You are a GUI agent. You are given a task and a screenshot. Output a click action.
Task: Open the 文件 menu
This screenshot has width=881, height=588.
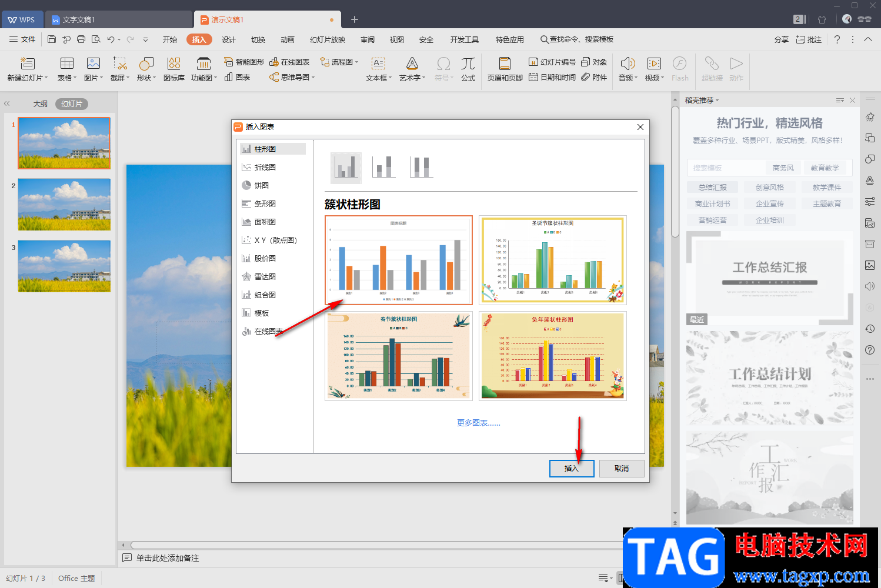coord(22,39)
